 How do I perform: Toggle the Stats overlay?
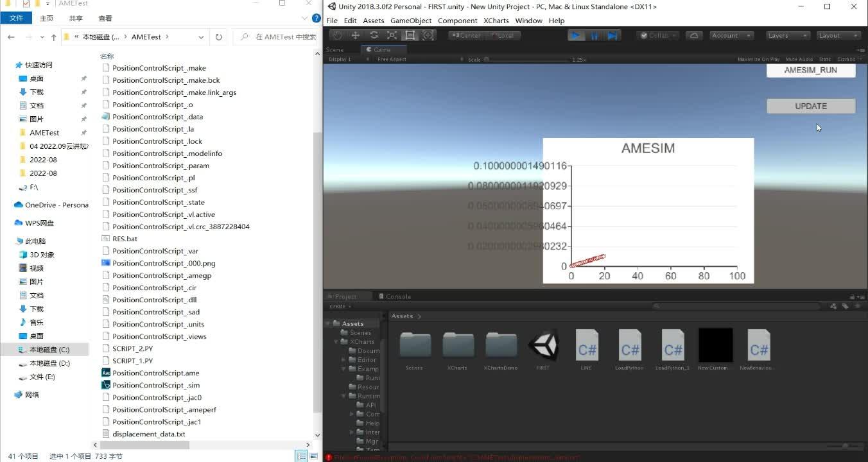[x=825, y=58]
